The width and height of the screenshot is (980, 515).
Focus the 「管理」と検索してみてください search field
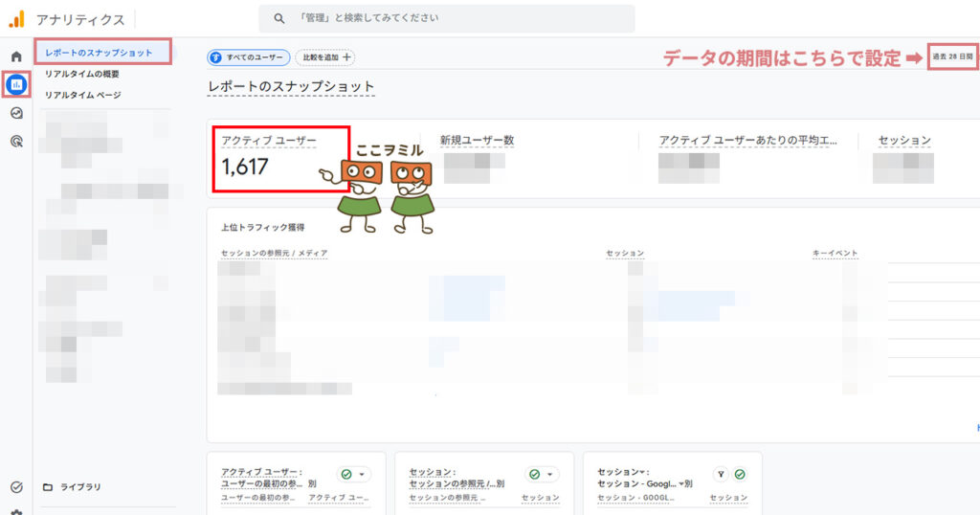tap(447, 19)
